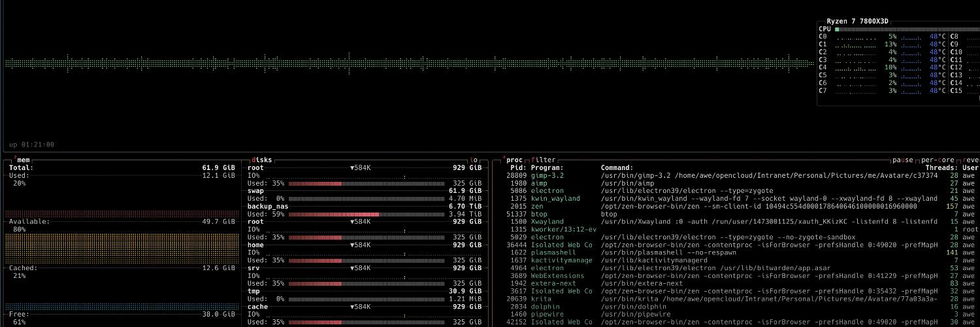Pause the process list
This screenshot has height=327, width=980.
coord(903,160)
